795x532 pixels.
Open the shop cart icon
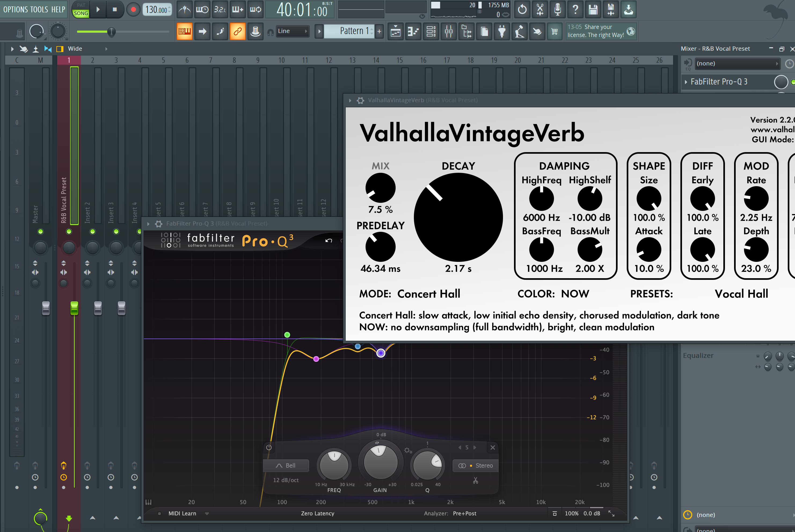[x=555, y=31]
